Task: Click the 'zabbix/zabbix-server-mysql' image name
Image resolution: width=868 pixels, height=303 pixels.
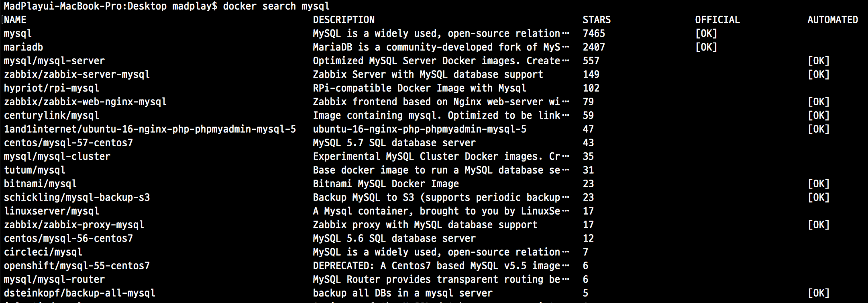Action: click(77, 74)
